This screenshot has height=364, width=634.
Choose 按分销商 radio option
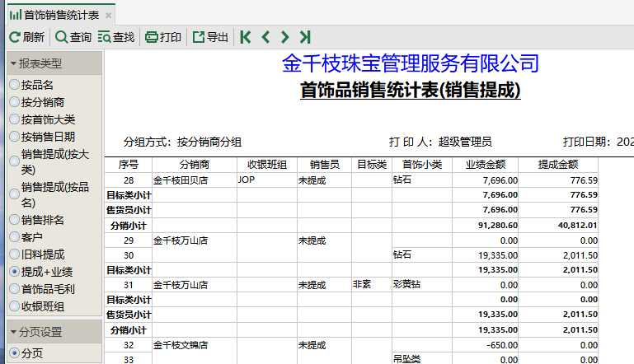(x=15, y=102)
